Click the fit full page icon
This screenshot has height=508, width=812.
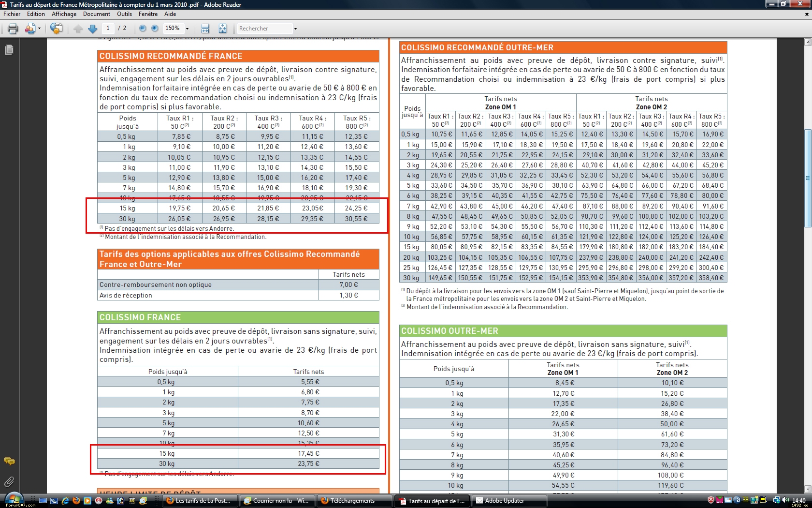(x=222, y=29)
